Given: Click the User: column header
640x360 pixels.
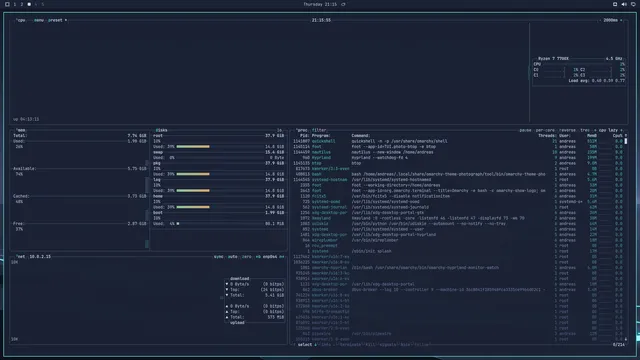Looking at the screenshot, I should pyautogui.click(x=564, y=136).
